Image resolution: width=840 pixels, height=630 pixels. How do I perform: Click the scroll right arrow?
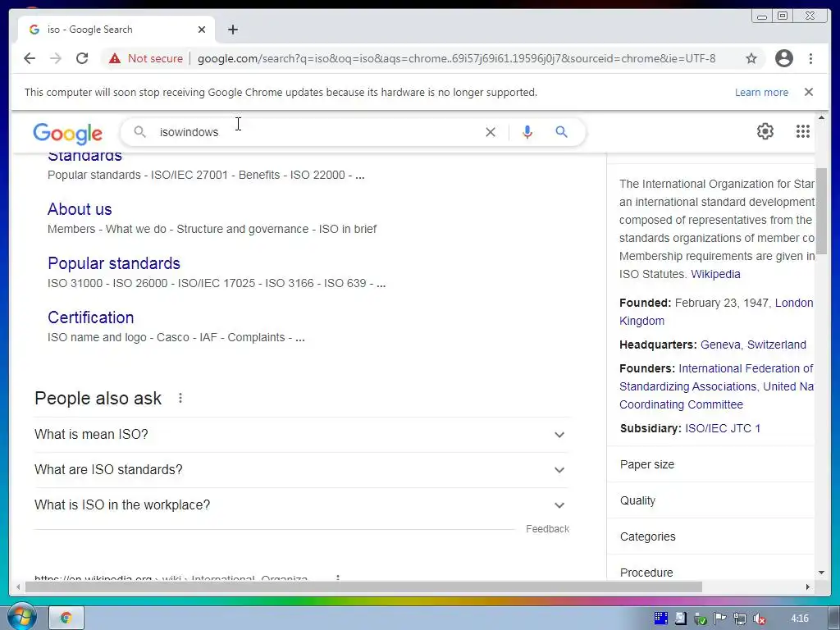point(808,587)
